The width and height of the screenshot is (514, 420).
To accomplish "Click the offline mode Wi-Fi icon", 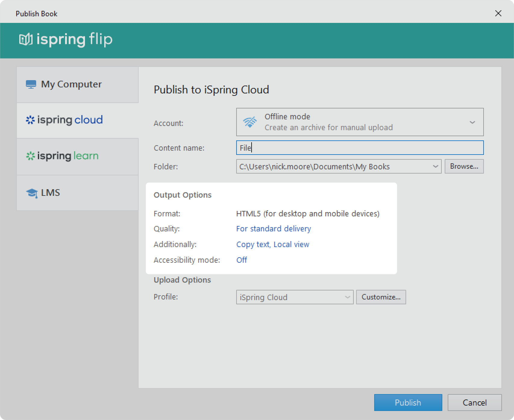I will [x=250, y=122].
